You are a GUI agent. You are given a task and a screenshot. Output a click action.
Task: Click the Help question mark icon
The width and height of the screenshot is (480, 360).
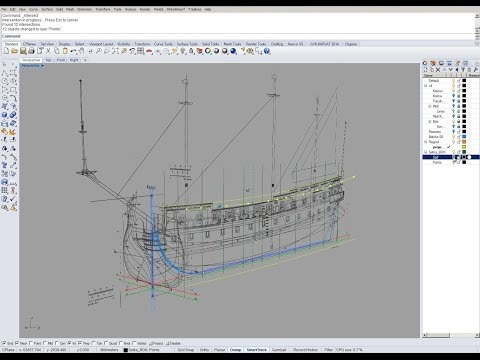click(267, 51)
